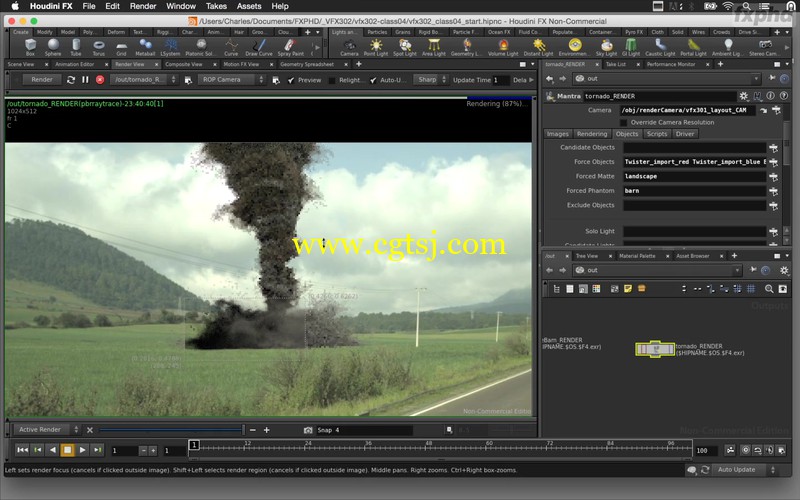This screenshot has width=800, height=500.
Task: Add a Point Light
Action: 376,47
